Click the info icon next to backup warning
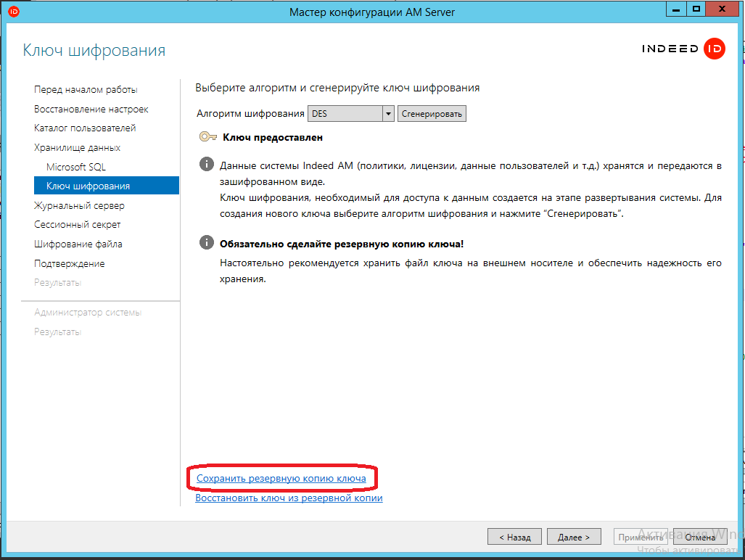 (x=206, y=243)
